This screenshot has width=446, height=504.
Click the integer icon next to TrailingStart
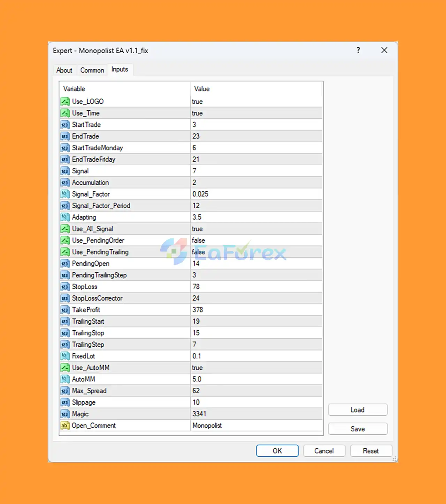tap(65, 321)
